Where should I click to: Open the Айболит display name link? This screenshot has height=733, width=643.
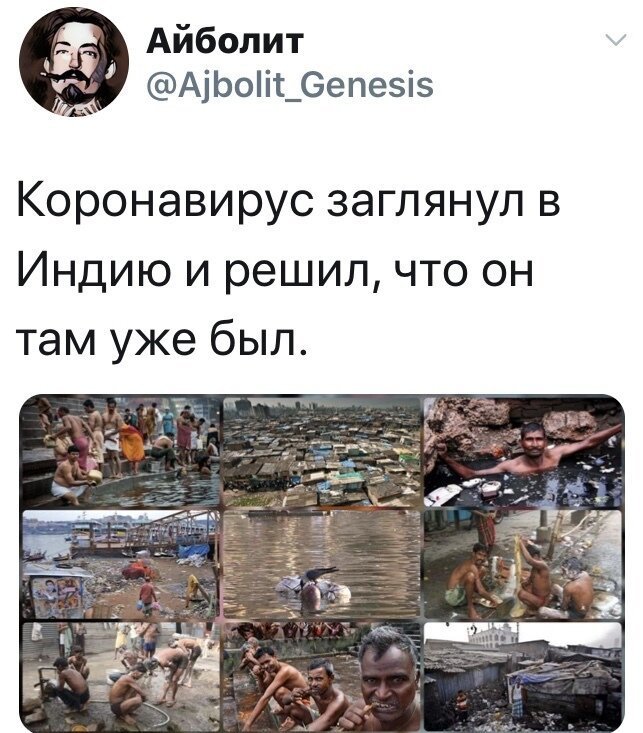click(225, 42)
